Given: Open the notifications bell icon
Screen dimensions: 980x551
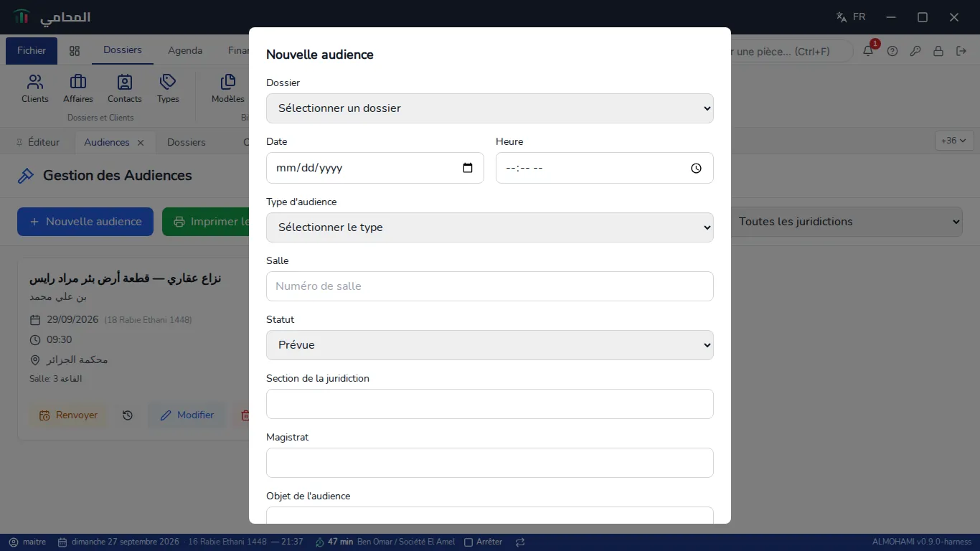Looking at the screenshot, I should coord(868,51).
